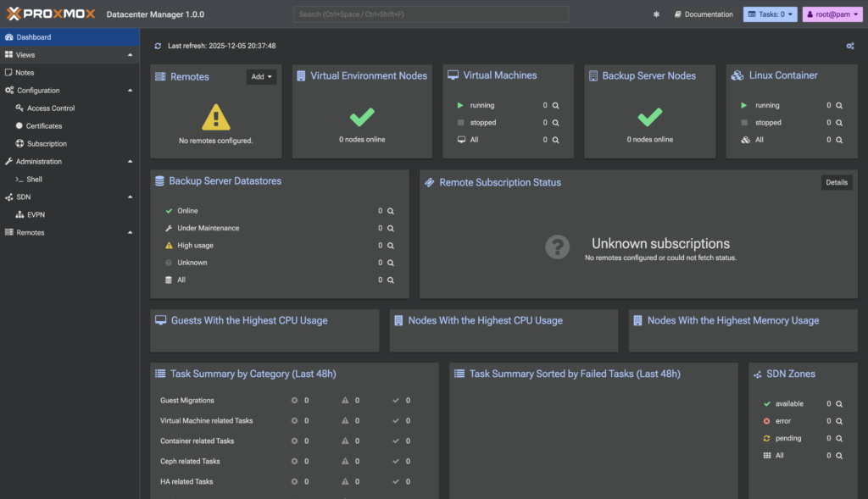Open the Tasks dropdown in header
This screenshot has width=868, height=499.
click(x=770, y=14)
